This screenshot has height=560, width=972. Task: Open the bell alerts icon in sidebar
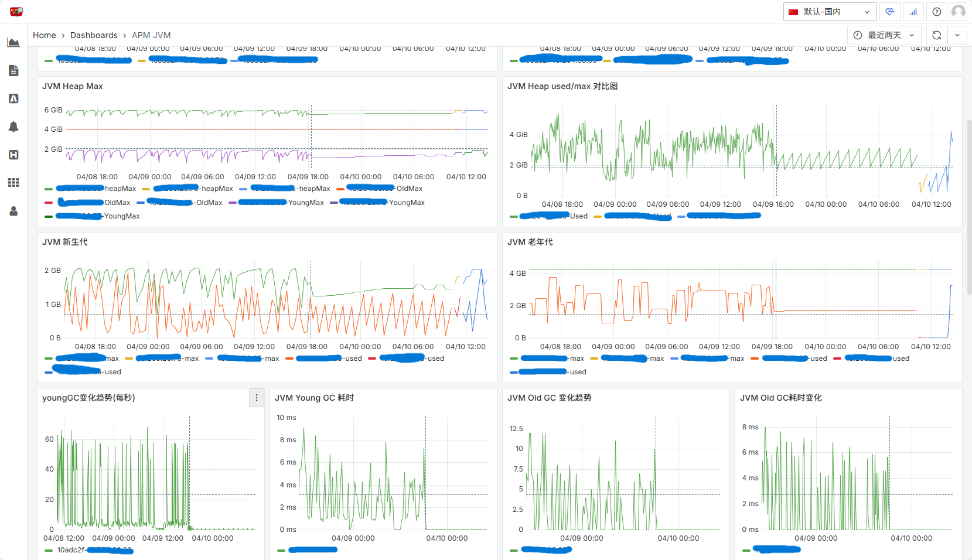tap(13, 127)
